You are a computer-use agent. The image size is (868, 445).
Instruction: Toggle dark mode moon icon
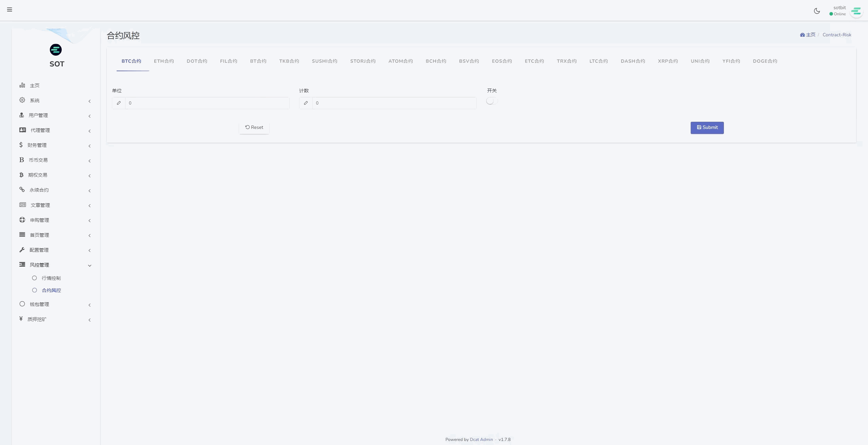[x=817, y=11]
